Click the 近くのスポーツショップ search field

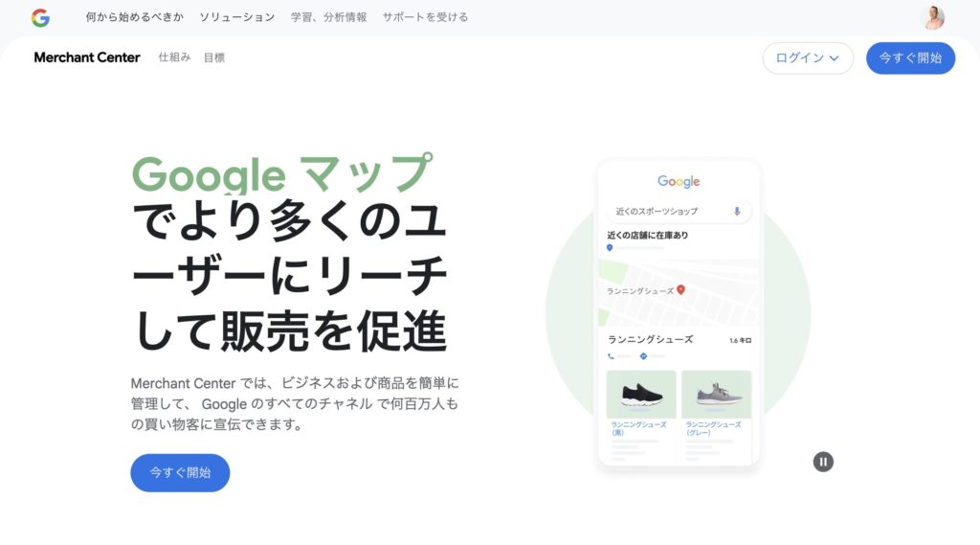[678, 212]
